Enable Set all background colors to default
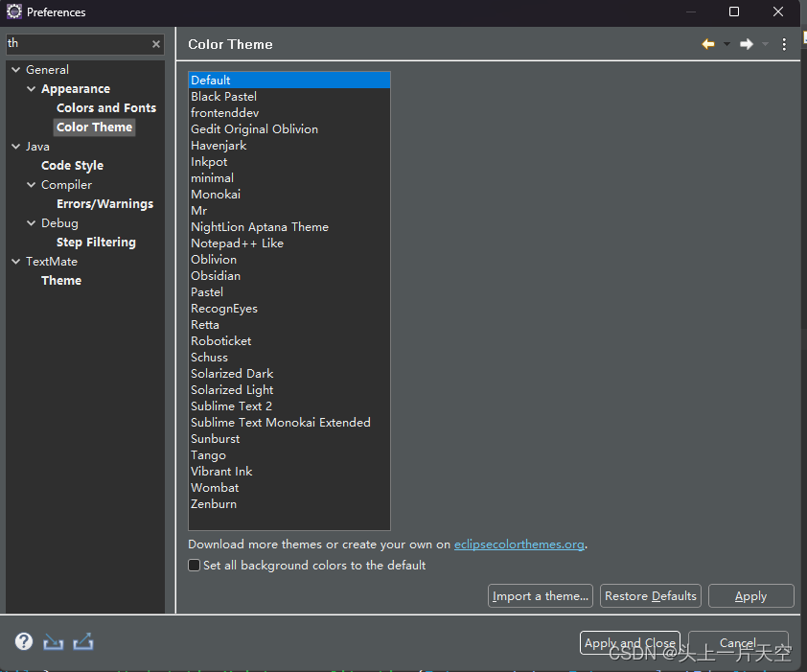Image resolution: width=807 pixels, height=672 pixels. click(x=194, y=565)
